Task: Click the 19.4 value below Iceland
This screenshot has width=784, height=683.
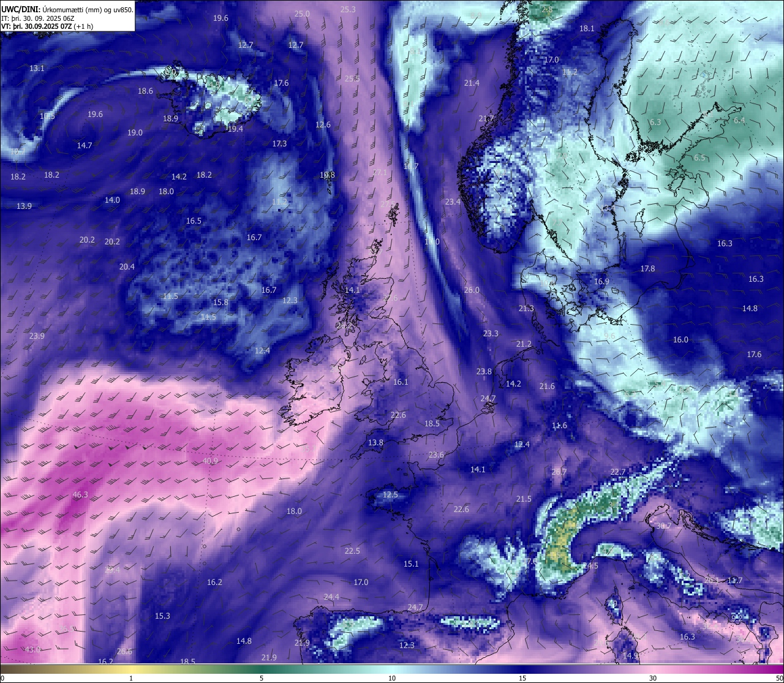Action: click(x=235, y=129)
